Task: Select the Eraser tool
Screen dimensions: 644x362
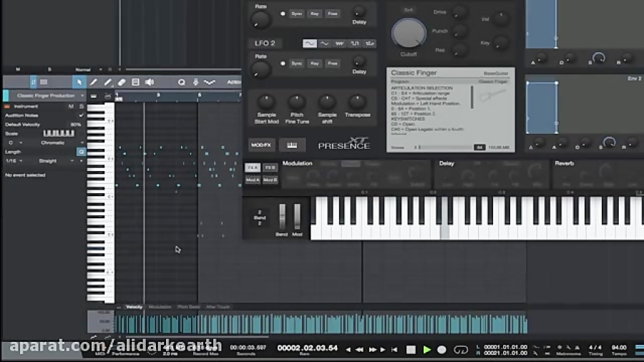Action: coord(122,82)
